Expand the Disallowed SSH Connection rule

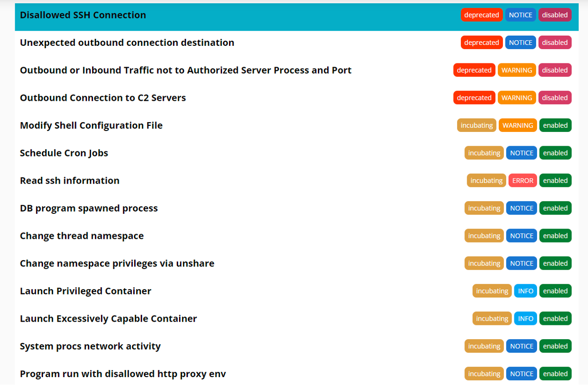point(83,15)
